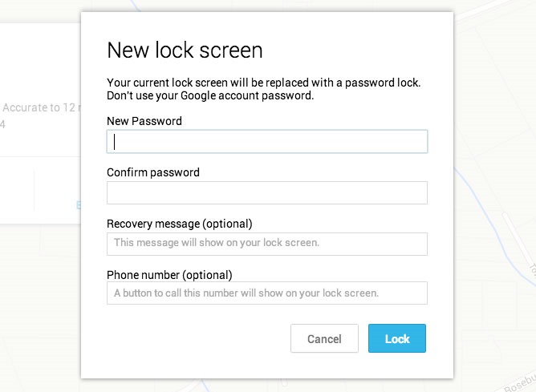Click the Phone number input field

(x=267, y=293)
